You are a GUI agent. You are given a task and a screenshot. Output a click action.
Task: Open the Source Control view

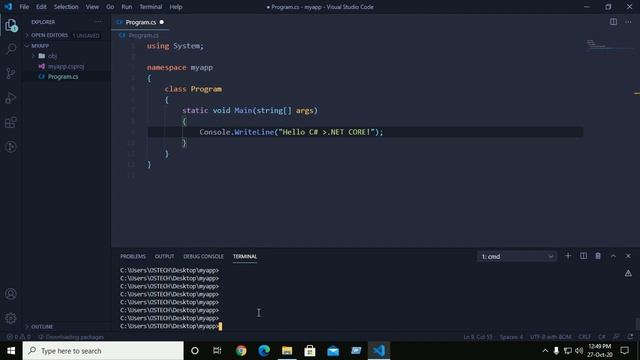[x=11, y=73]
